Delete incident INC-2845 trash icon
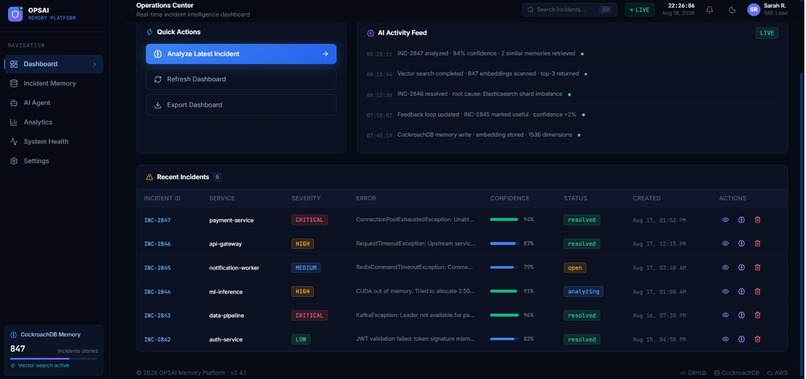The width and height of the screenshot is (806, 379). 757,267
